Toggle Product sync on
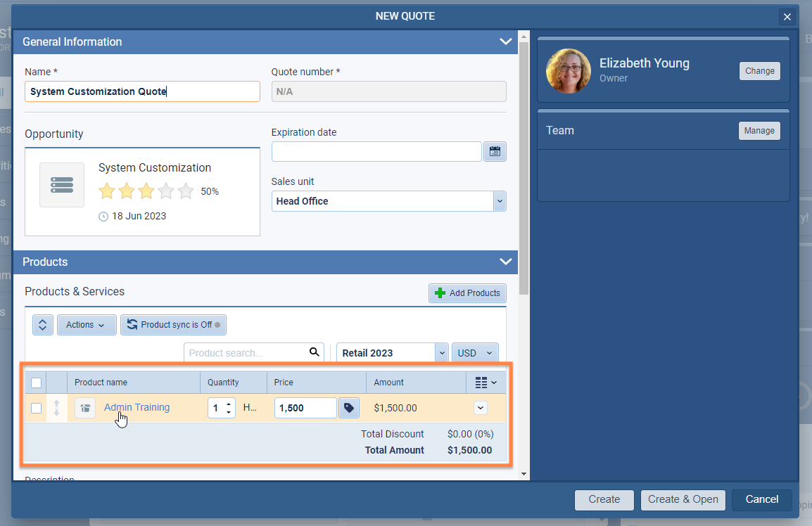 pos(173,324)
